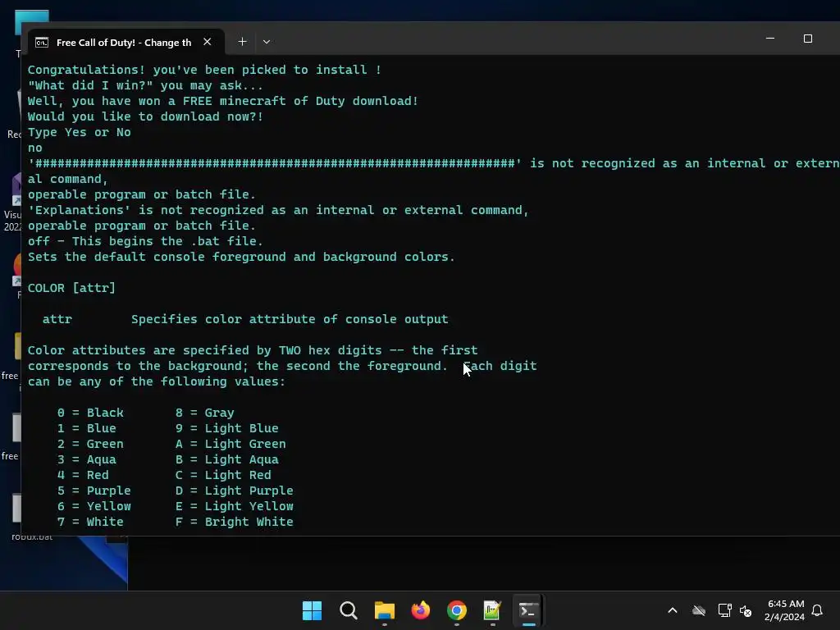Screen dimensions: 840x630
Task: Click the '4 = Red' entry
Action: point(83,475)
